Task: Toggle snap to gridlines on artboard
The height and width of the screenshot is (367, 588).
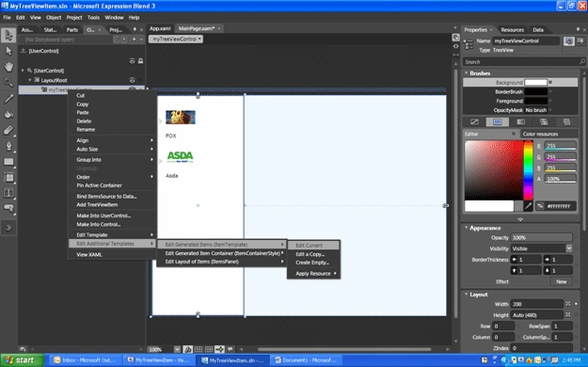Action: pos(209,349)
